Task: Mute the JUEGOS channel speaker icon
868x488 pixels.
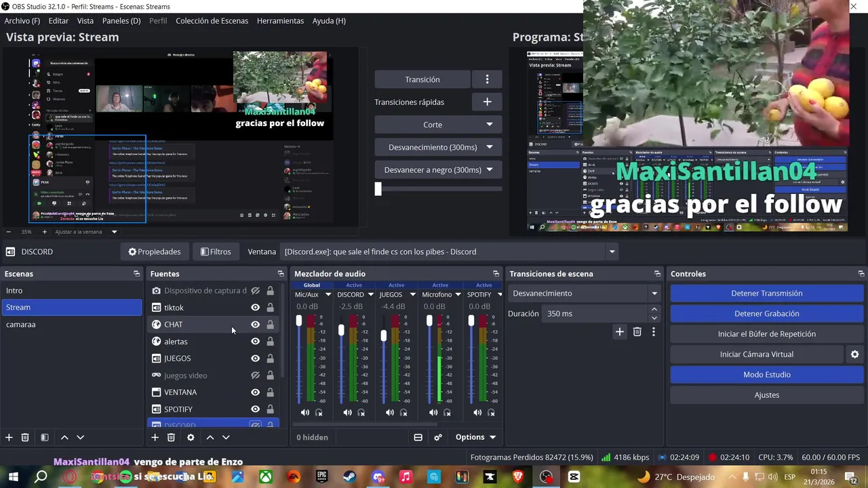Action: point(390,412)
